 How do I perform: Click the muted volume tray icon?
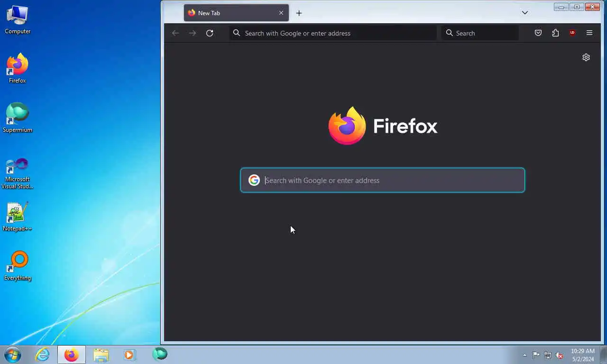click(x=560, y=355)
